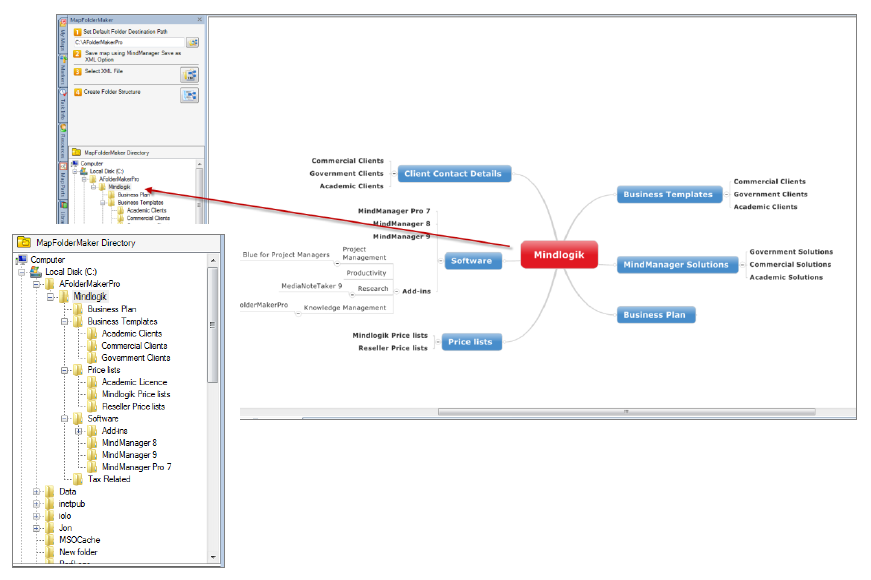The width and height of the screenshot is (871, 580).
Task: Select the blue Software topic on the map
Action: [x=473, y=261]
